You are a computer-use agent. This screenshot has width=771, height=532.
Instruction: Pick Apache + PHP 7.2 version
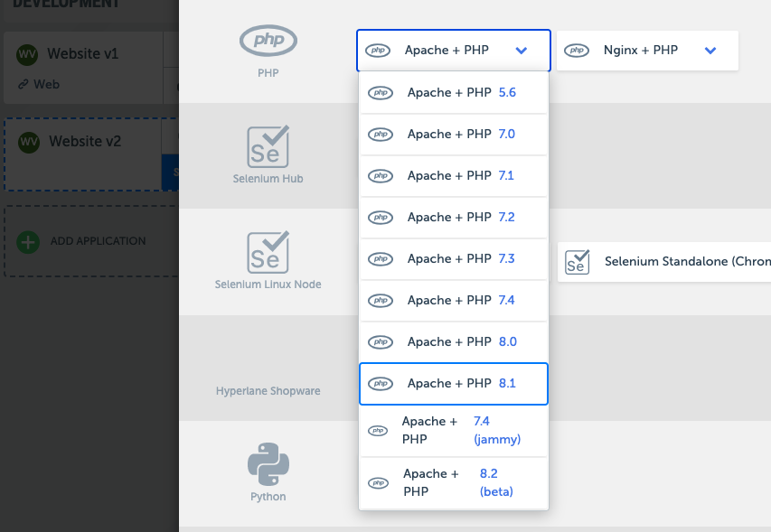(x=454, y=218)
